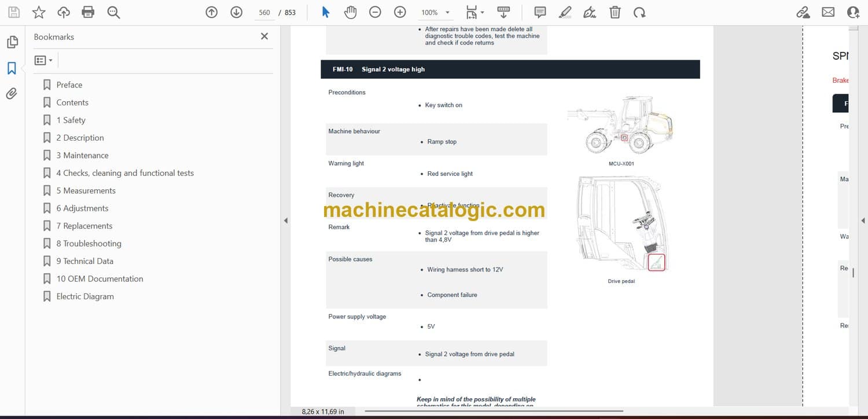Collapse the left navigation pane arrow
Viewport: 868px width, 419px height.
(x=285, y=220)
